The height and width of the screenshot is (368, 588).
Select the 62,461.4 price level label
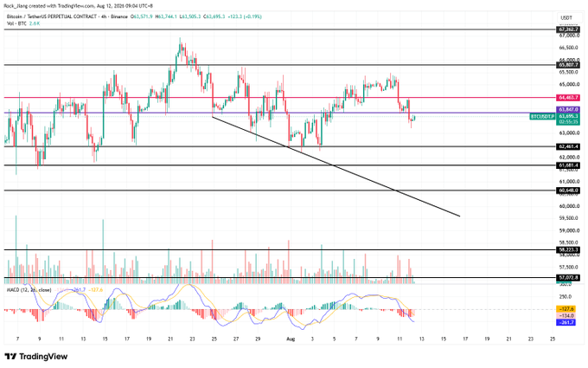click(x=568, y=146)
